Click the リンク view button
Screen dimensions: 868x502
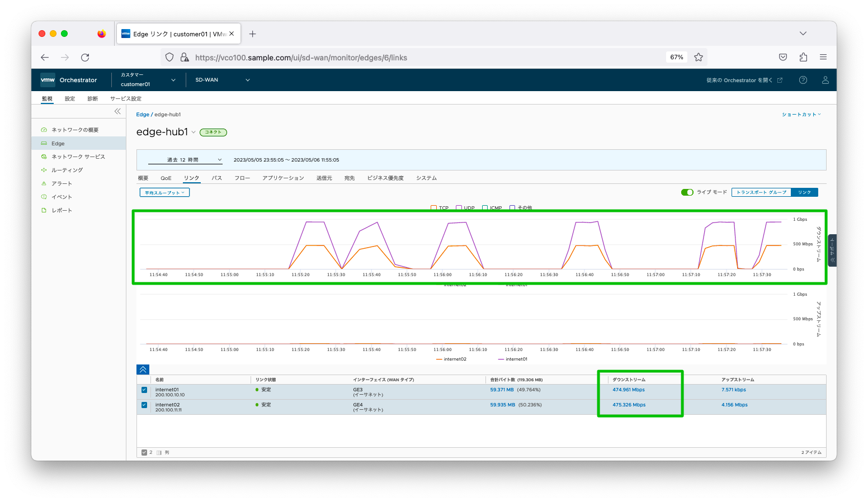(x=805, y=192)
